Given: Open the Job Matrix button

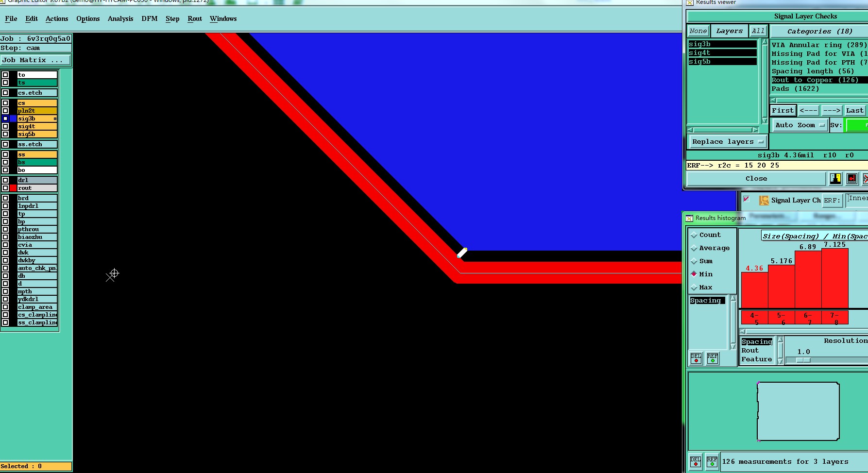Looking at the screenshot, I should 35,60.
